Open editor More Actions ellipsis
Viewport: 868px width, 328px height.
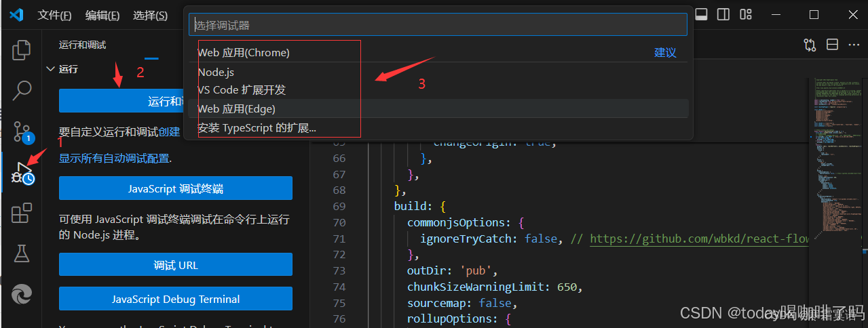click(x=853, y=45)
